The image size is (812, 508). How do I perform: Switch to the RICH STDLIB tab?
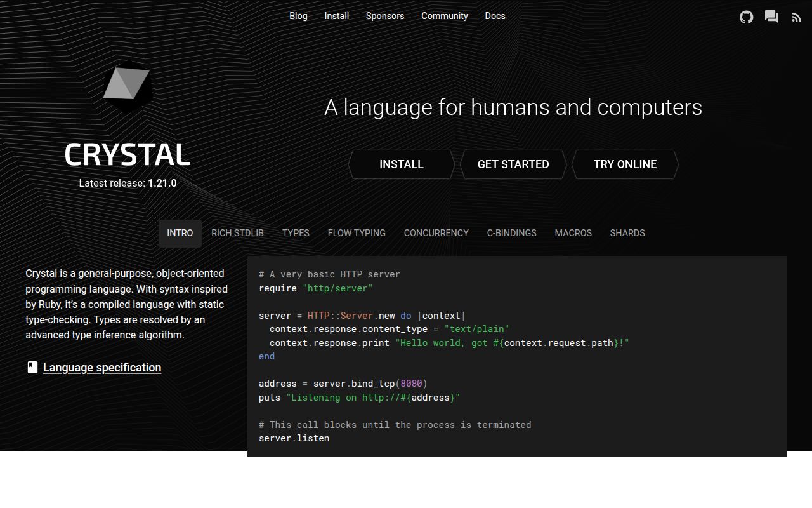pyautogui.click(x=237, y=233)
